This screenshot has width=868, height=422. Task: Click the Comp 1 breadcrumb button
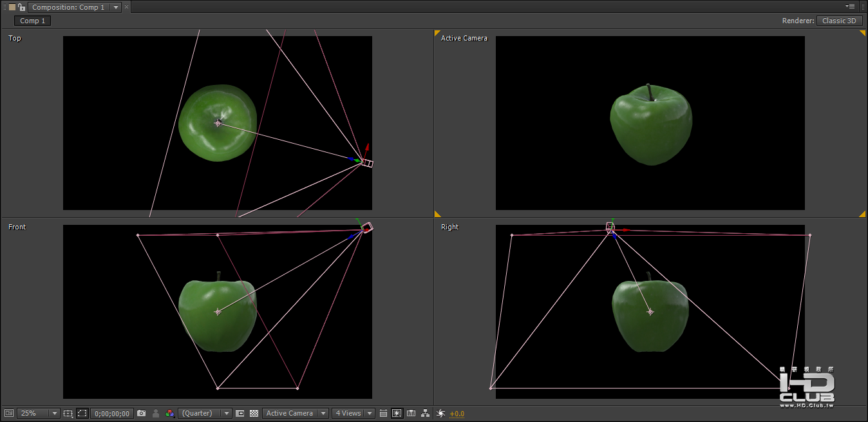pyautogui.click(x=33, y=21)
